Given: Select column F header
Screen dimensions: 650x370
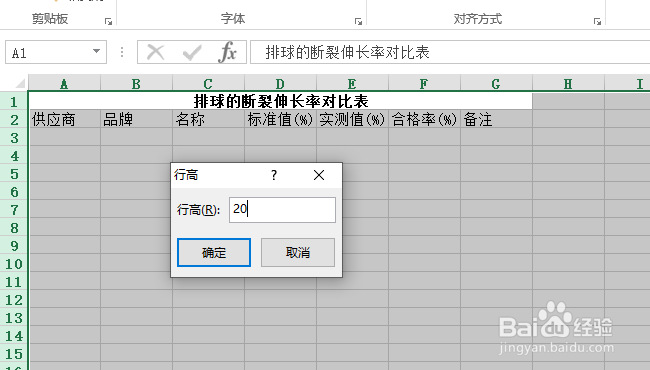Looking at the screenshot, I should pyautogui.click(x=424, y=84).
